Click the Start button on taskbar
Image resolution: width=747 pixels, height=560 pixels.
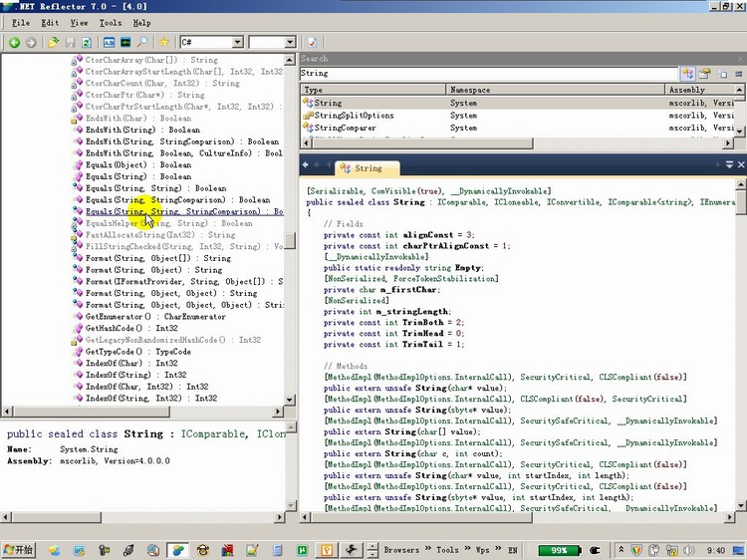coord(18,550)
